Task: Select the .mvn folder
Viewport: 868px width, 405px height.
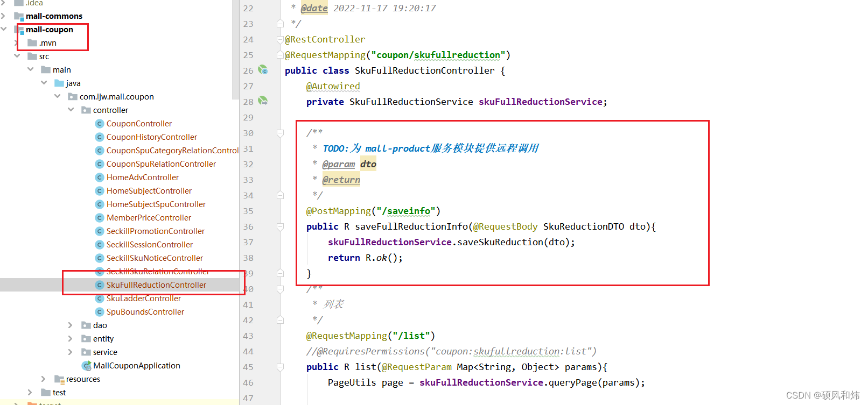Action: point(47,43)
